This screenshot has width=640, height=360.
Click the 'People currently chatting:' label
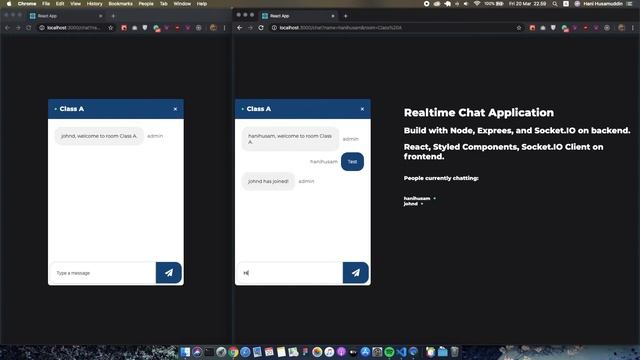click(x=441, y=178)
